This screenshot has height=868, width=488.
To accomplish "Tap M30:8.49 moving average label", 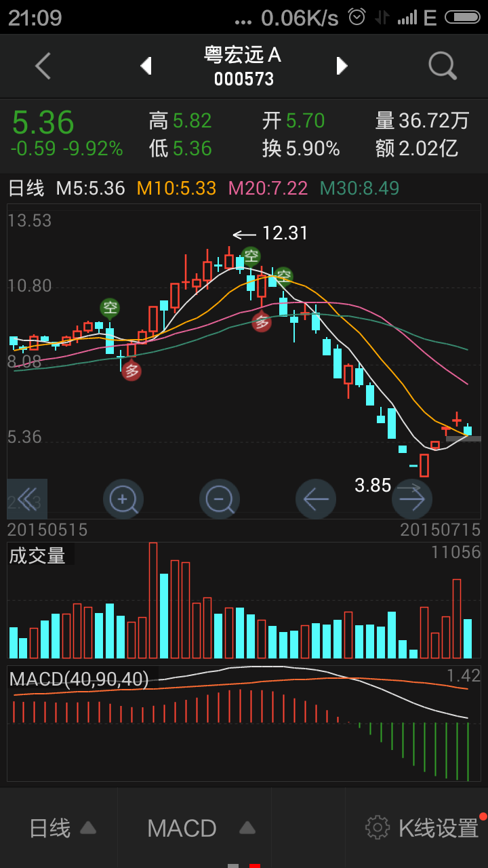I will tap(360, 189).
